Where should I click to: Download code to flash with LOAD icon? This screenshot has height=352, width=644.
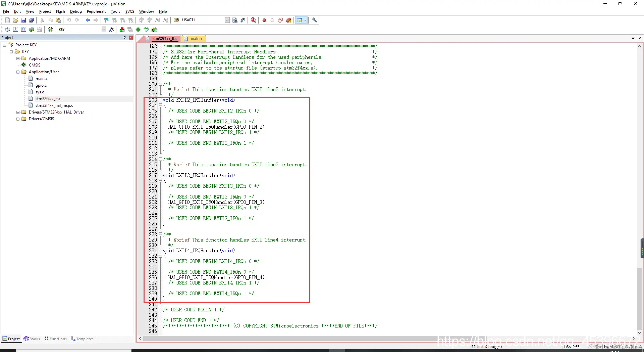(50, 30)
